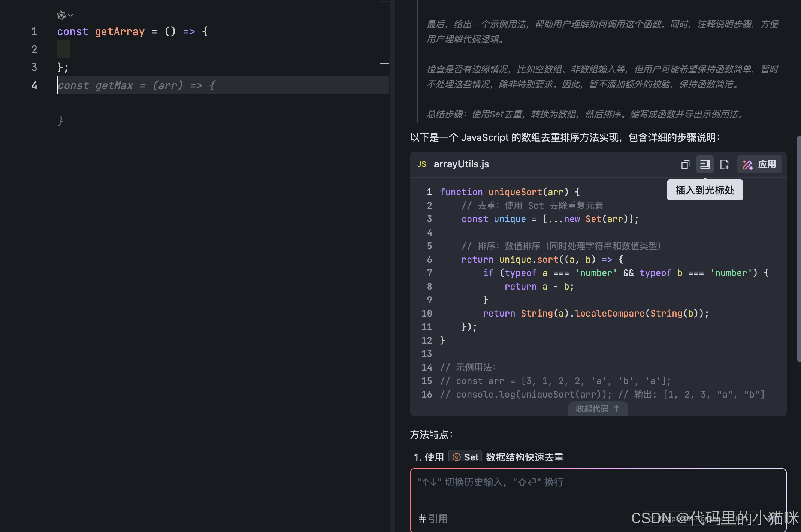This screenshot has height=532, width=801.
Task: Collapse code with the 收起代码 button
Action: [x=598, y=409]
